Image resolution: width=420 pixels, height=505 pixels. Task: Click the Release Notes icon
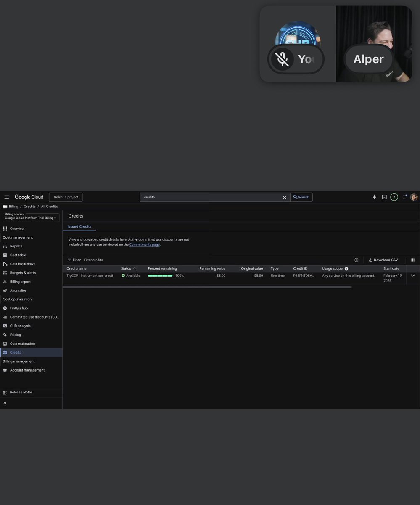click(5, 392)
